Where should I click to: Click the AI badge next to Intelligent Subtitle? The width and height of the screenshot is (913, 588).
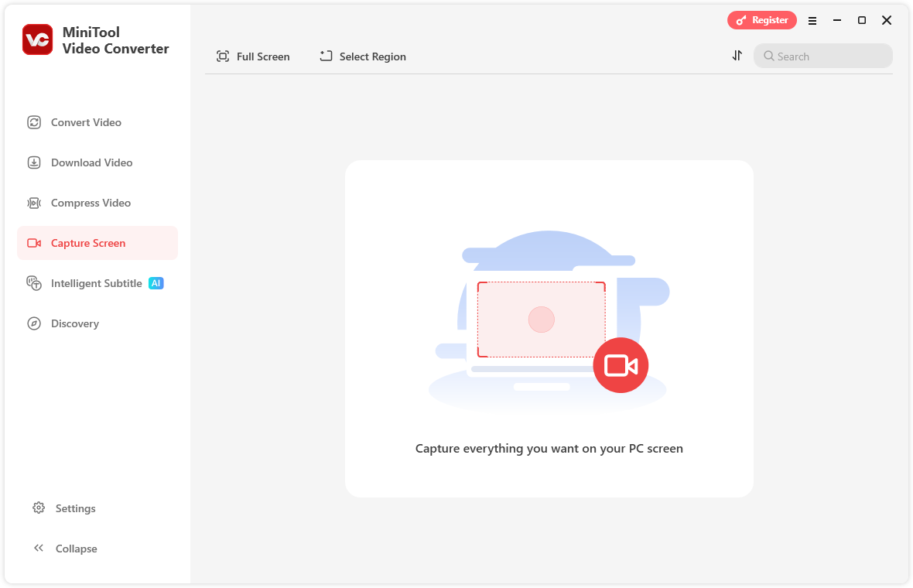tap(156, 283)
